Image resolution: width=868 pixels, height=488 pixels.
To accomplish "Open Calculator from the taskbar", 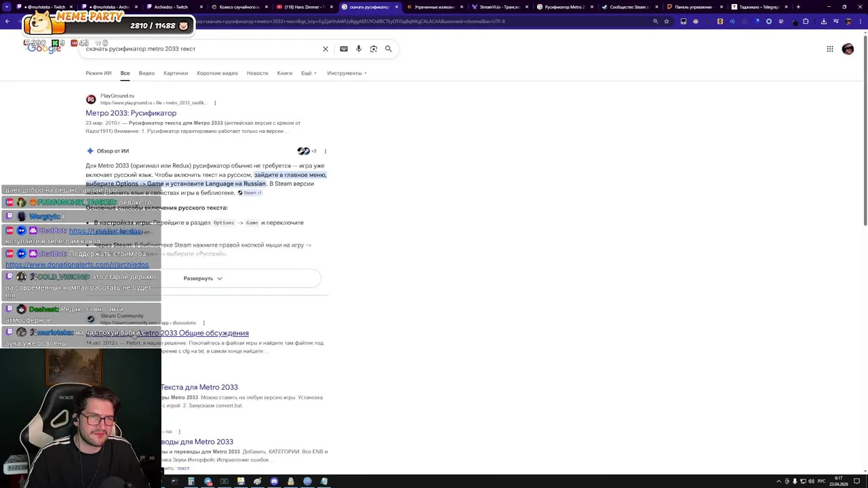I will click(x=191, y=481).
